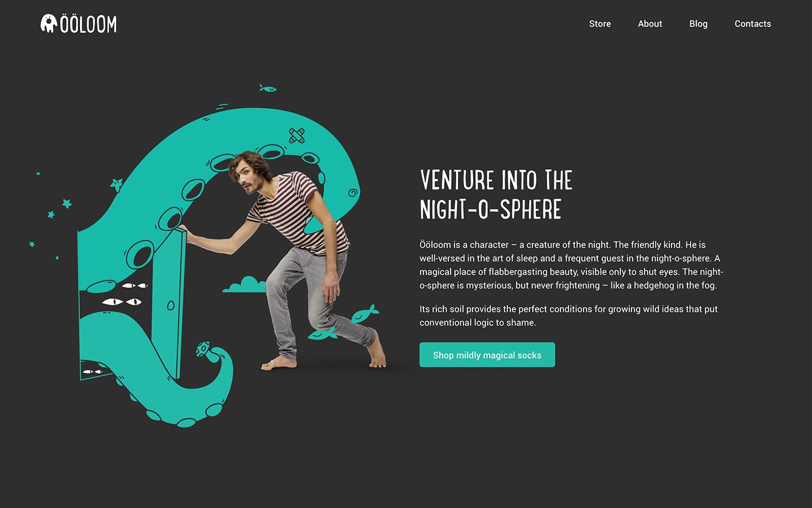
Task: Open the Blog link
Action: click(x=698, y=24)
